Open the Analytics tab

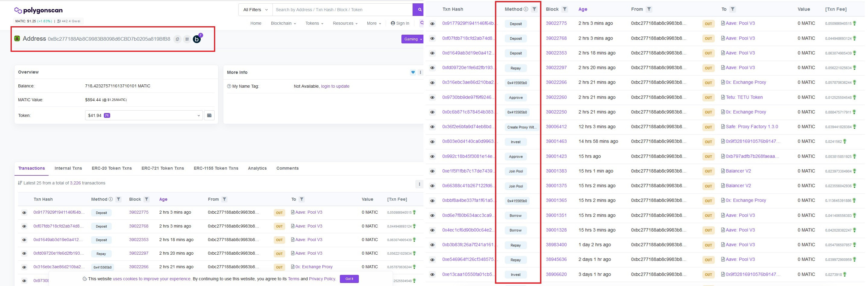(x=257, y=168)
